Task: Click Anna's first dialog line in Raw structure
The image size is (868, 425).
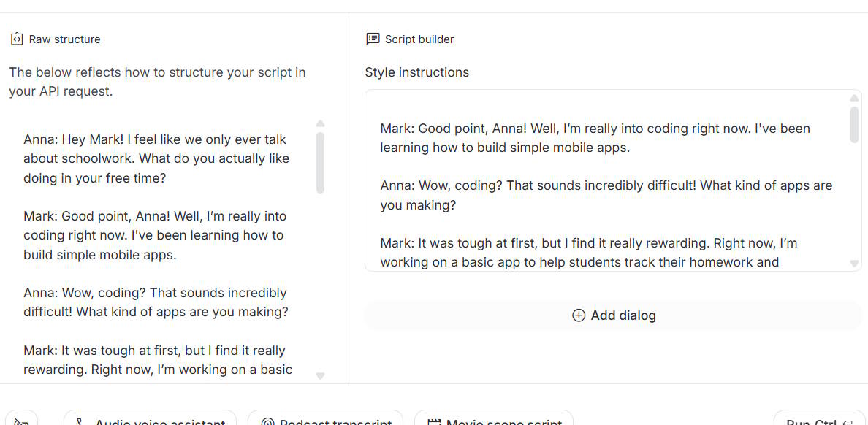Action: [x=155, y=158]
